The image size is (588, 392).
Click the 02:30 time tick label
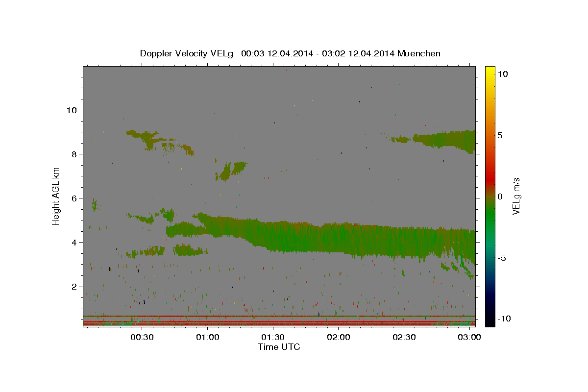(x=404, y=337)
